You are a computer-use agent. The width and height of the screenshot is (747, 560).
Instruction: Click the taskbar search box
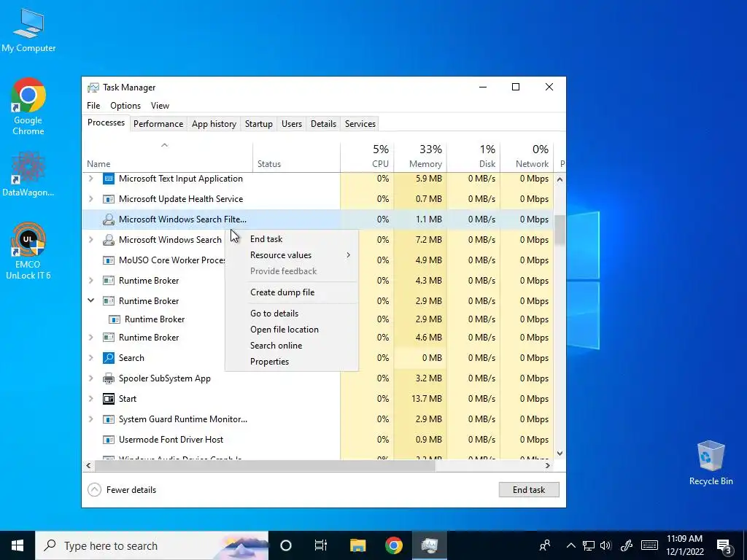click(x=152, y=545)
